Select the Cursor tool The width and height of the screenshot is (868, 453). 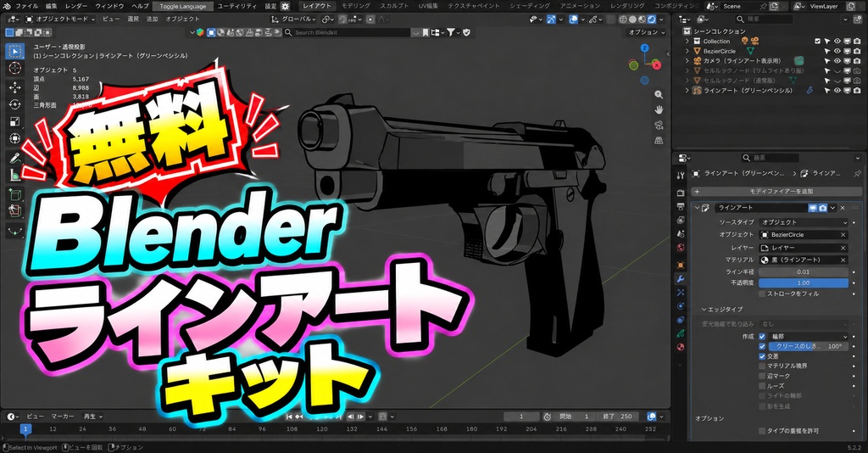tap(15, 68)
